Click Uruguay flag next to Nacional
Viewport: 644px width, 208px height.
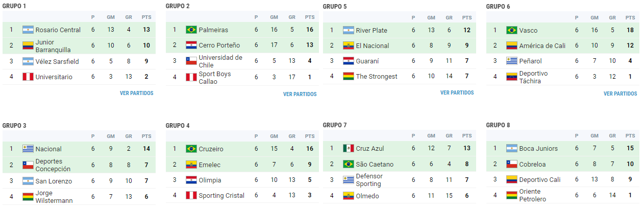tap(28, 149)
